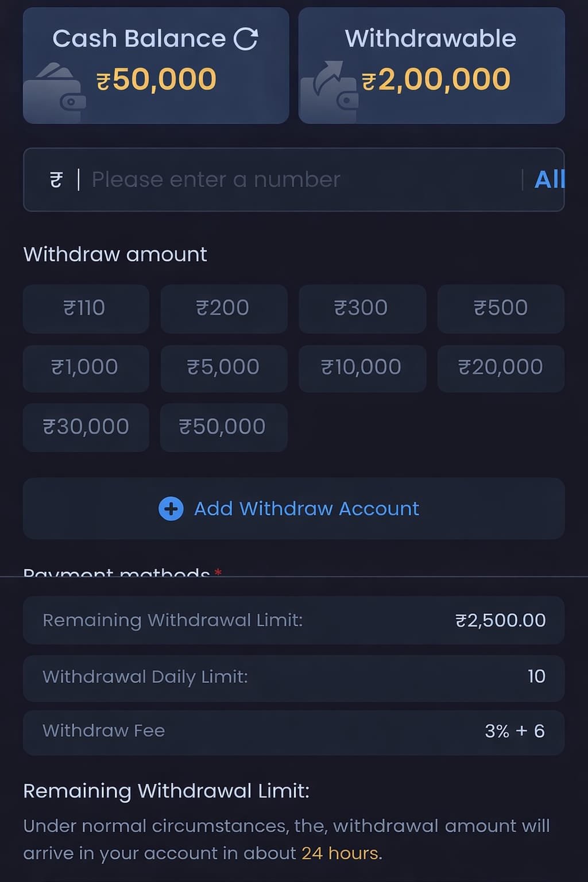
Task: Select the ₹30,000 withdraw amount chip
Action: tap(85, 427)
